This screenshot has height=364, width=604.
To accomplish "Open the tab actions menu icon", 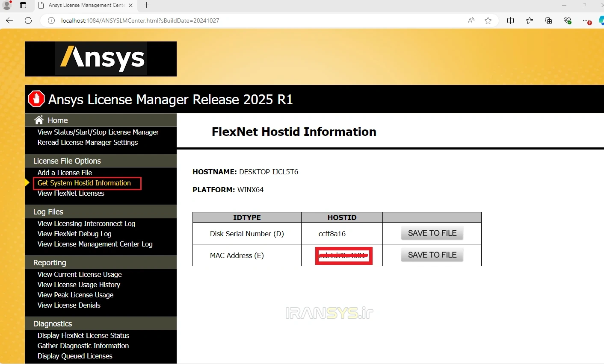I will pyautogui.click(x=23, y=5).
